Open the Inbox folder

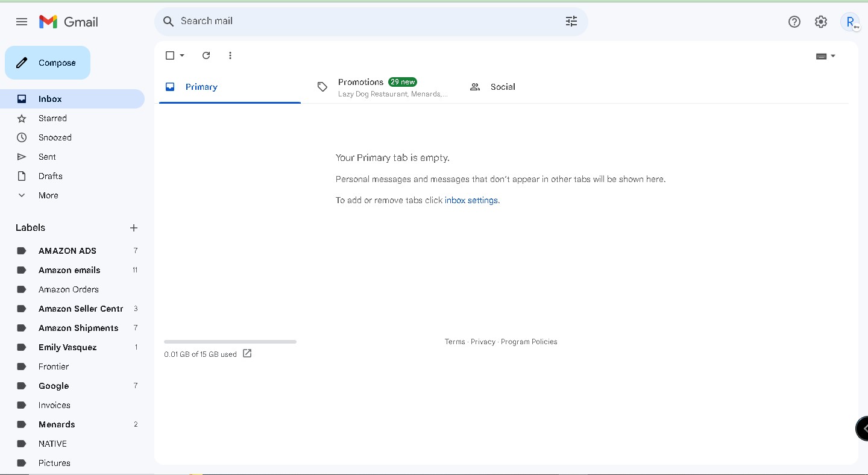pos(72,99)
